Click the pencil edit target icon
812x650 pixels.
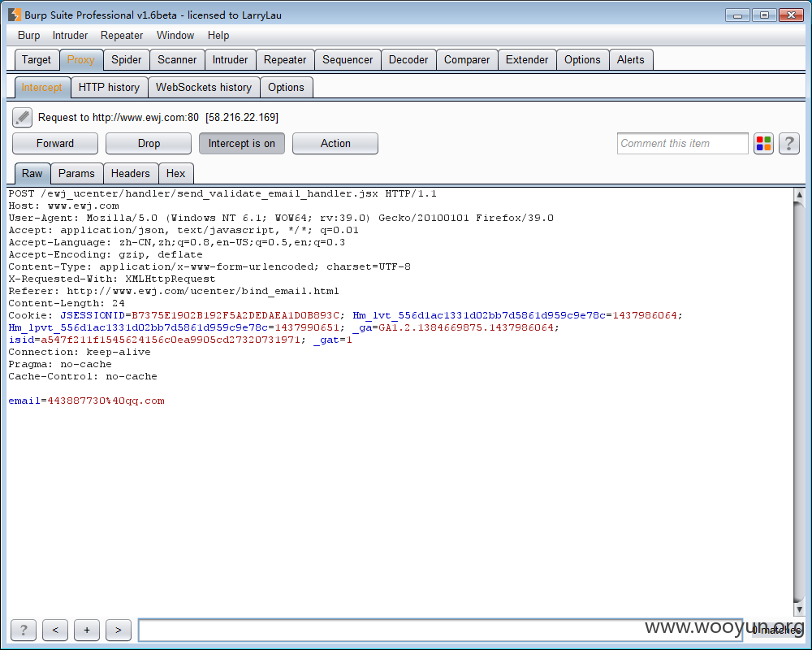tap(22, 118)
